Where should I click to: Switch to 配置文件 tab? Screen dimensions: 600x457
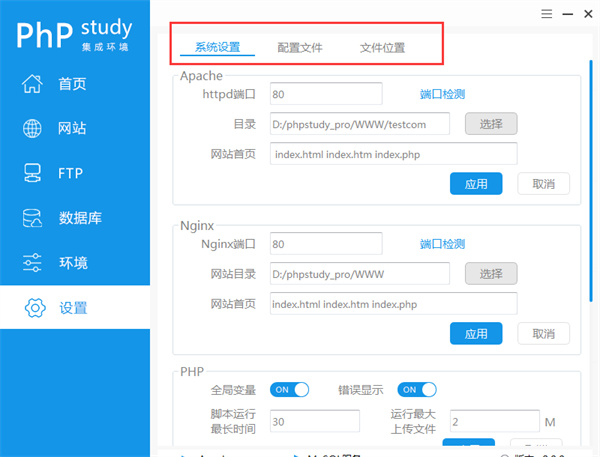click(x=300, y=48)
